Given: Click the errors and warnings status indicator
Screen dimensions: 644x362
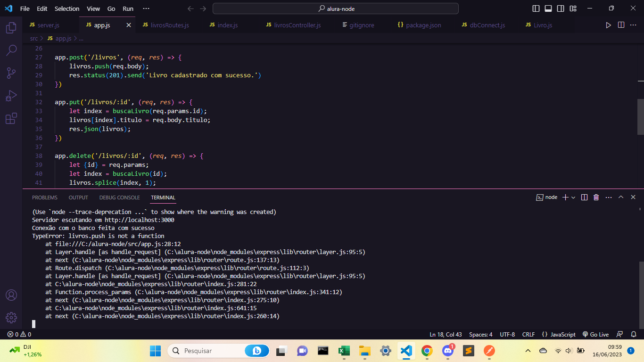Looking at the screenshot, I should click(19, 334).
